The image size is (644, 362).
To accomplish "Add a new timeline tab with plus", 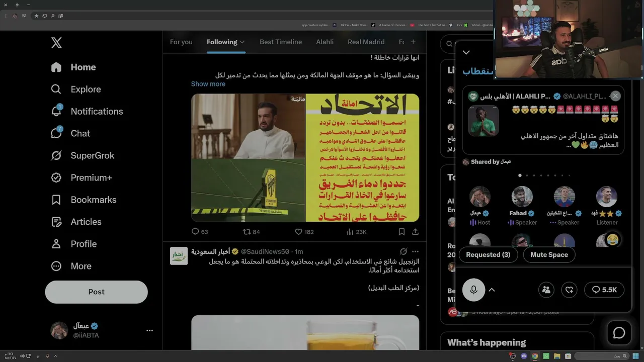I will (x=413, y=42).
